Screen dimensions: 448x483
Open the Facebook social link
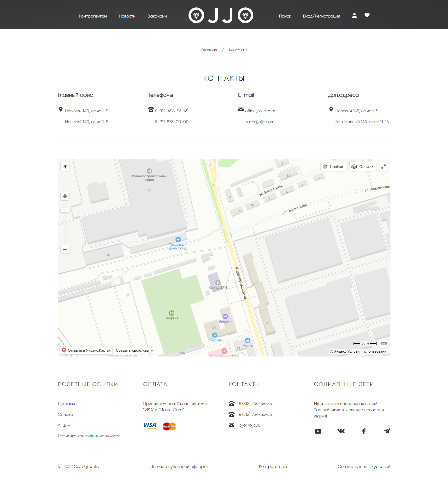(x=364, y=431)
